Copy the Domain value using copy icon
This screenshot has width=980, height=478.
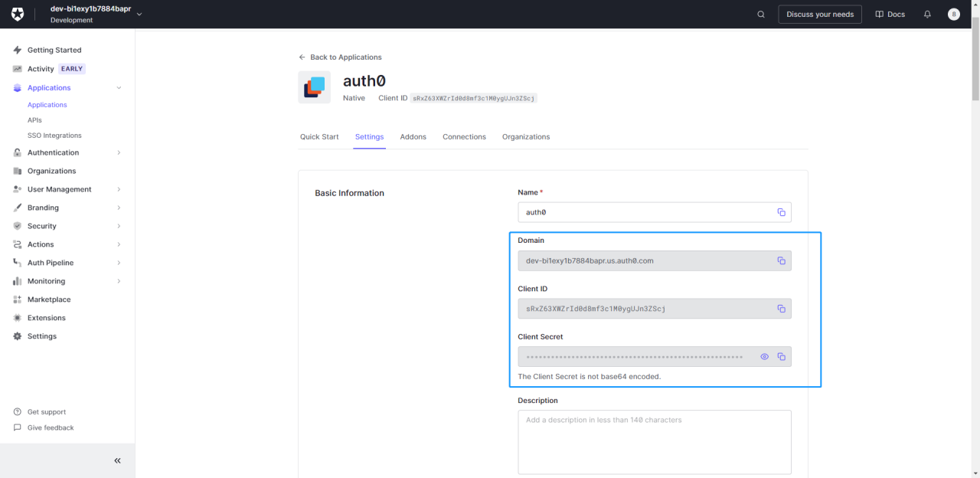click(x=781, y=260)
